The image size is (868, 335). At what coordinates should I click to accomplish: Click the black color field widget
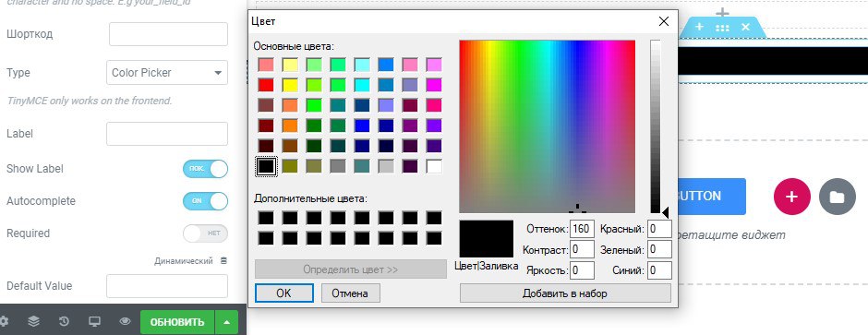pos(773,61)
